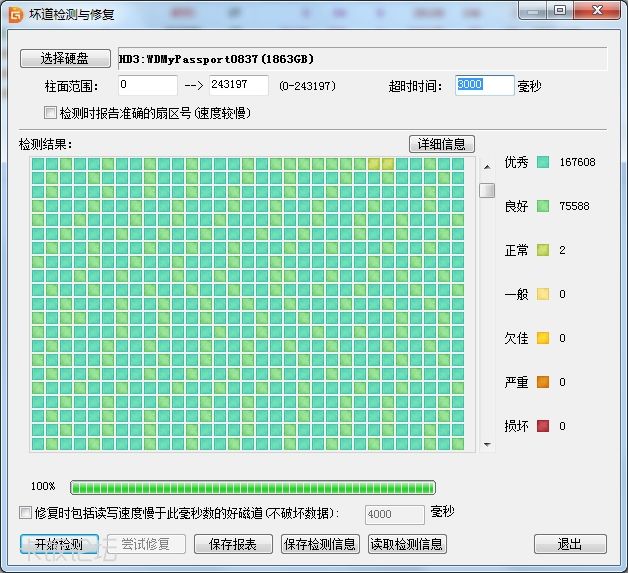Click the results grid scrollbar thumb

(x=487, y=191)
